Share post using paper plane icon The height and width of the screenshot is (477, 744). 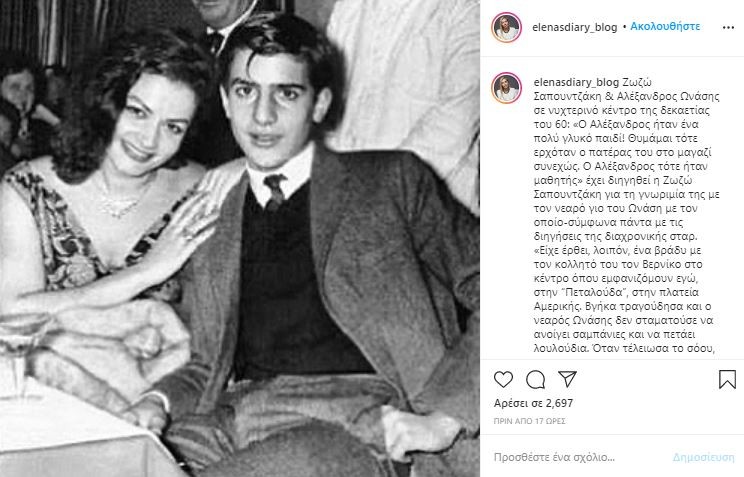pos(567,379)
